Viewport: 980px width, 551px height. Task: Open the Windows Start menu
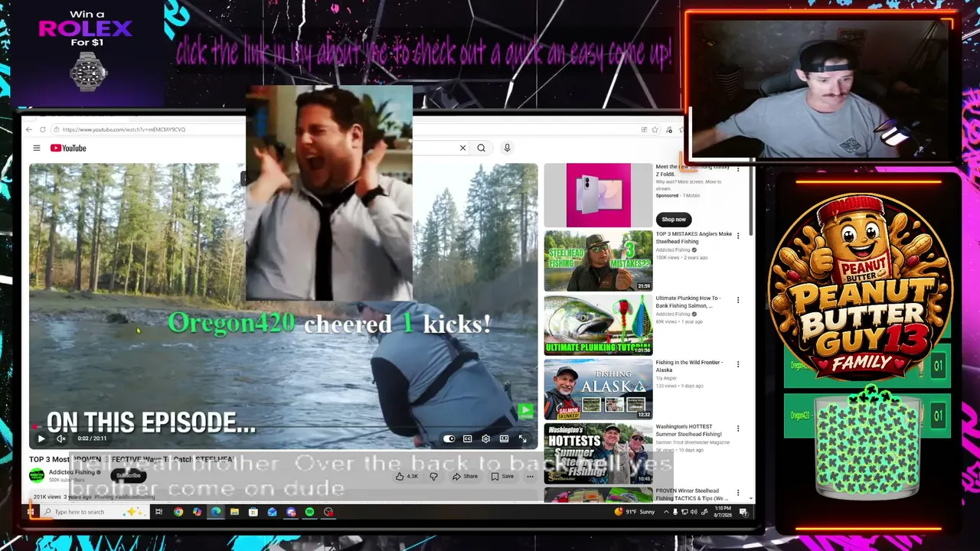click(x=32, y=512)
